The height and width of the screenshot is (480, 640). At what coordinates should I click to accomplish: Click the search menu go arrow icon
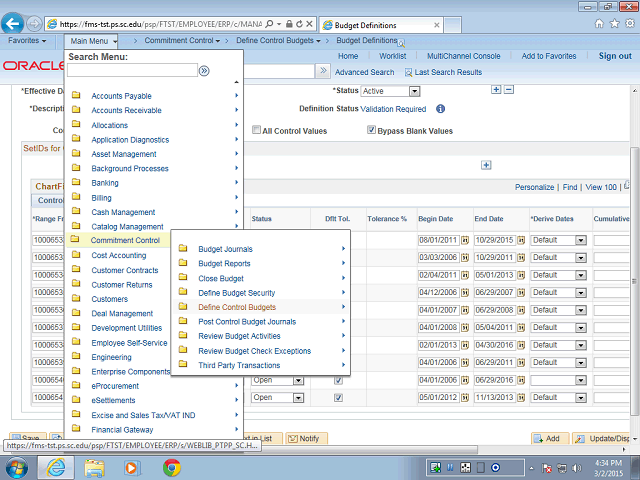(204, 71)
